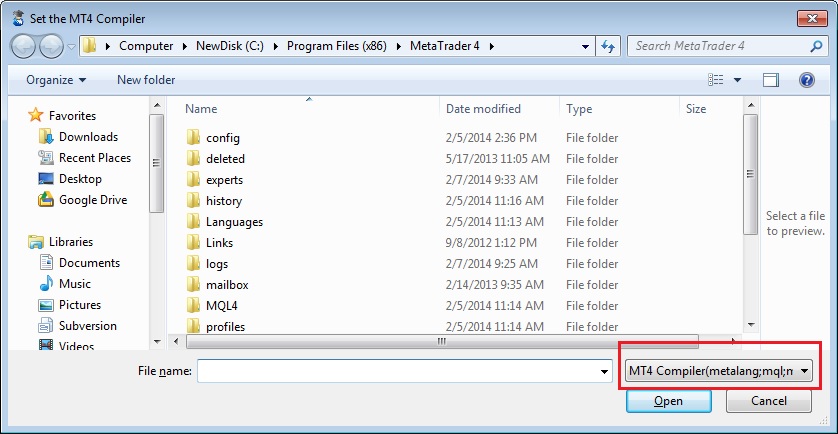Click the search magnifier icon
Viewport: 838px width, 434px height.
point(816,46)
